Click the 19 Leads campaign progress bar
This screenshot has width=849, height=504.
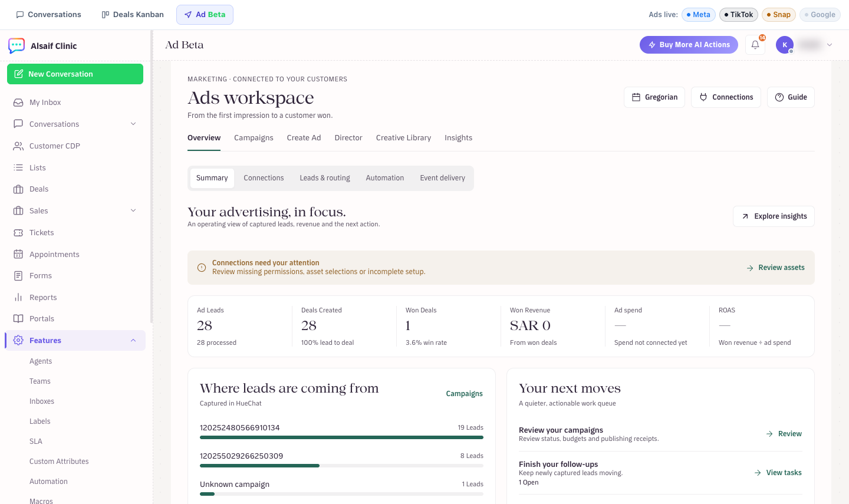click(341, 437)
